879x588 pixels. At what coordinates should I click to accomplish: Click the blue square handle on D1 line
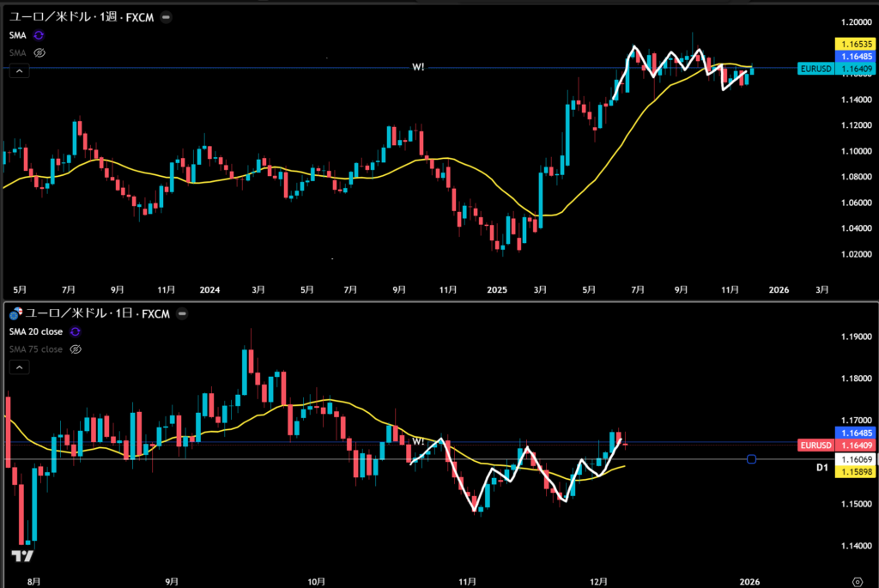point(751,459)
